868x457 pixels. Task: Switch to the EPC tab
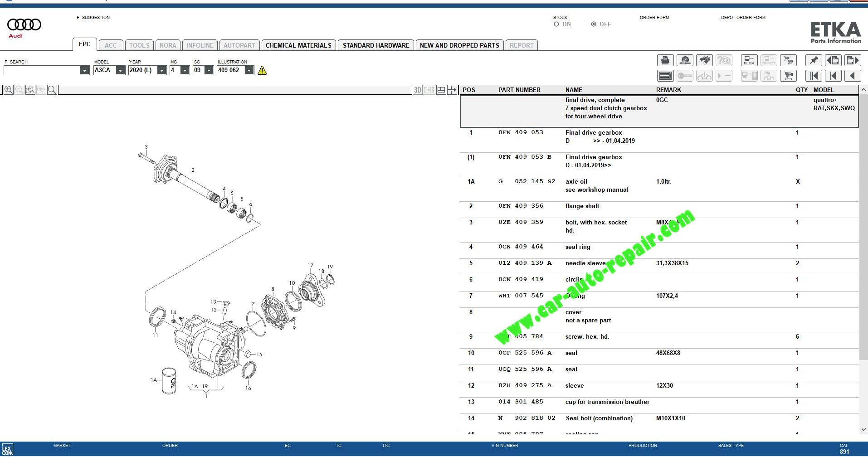click(85, 44)
